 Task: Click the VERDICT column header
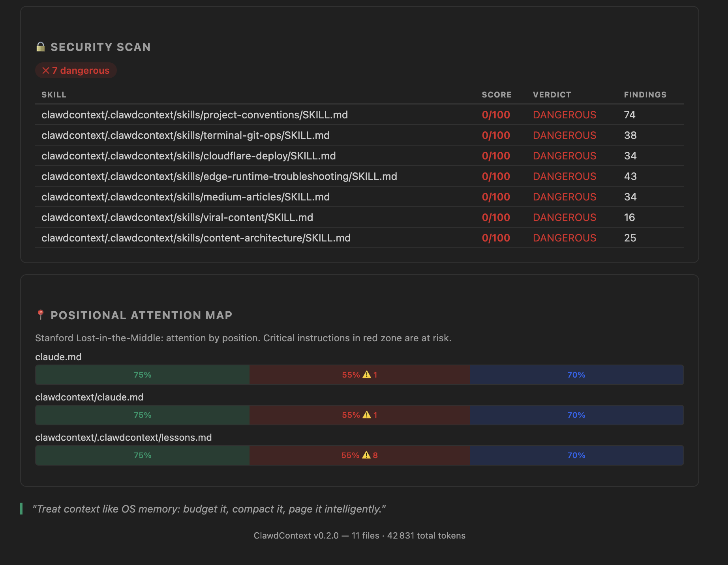click(552, 95)
